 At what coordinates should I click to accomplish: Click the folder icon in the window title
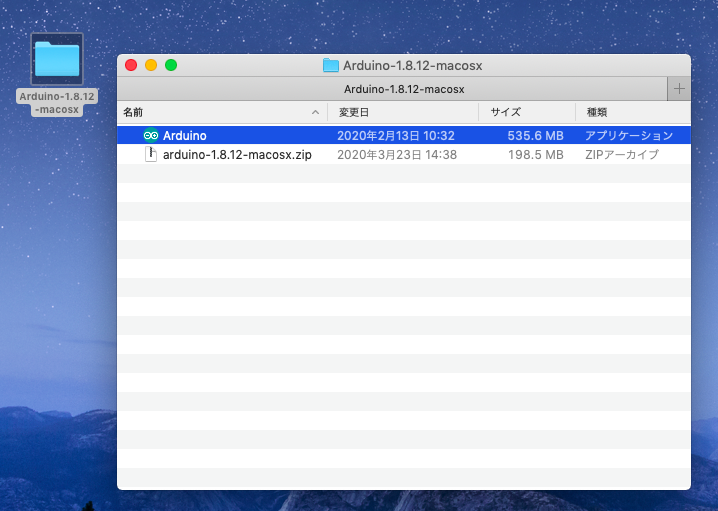point(331,65)
